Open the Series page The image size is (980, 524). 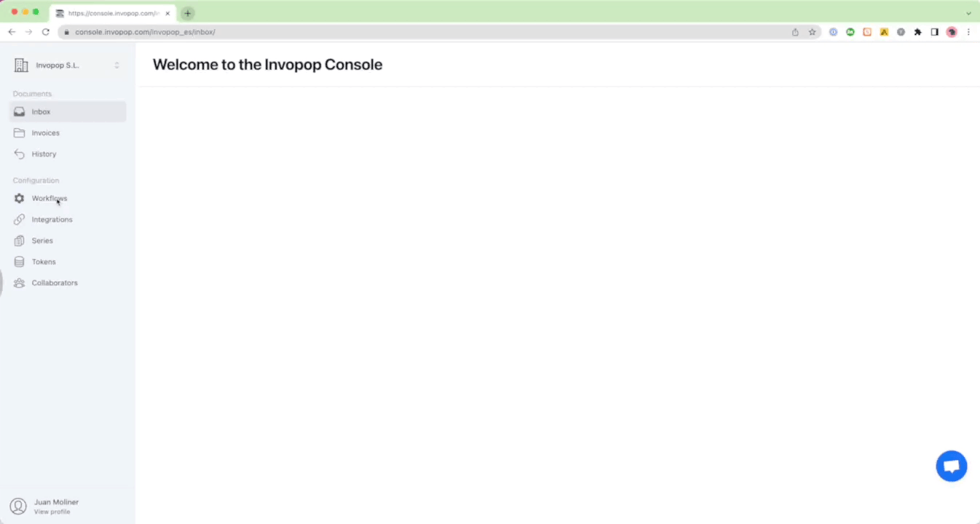click(67, 241)
